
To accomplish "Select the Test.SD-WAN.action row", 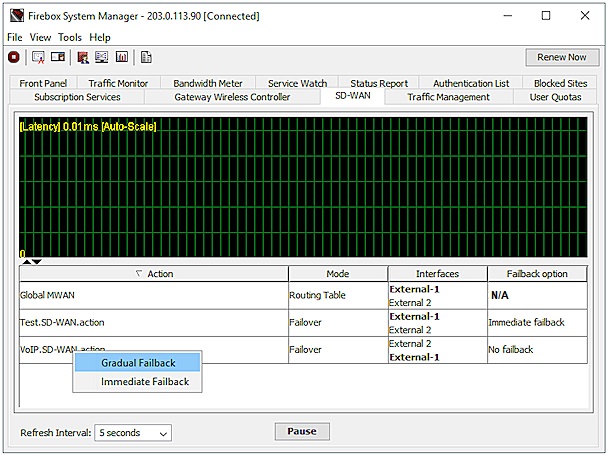I will point(303,323).
